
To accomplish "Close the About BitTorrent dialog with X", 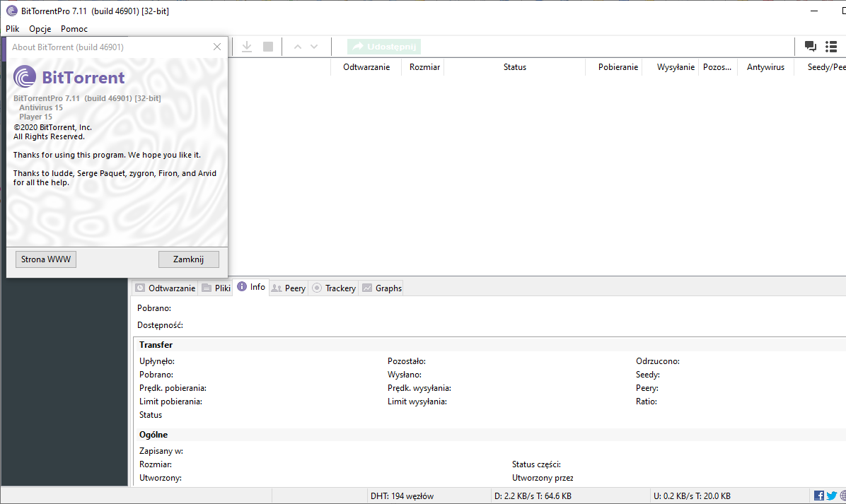I will click(x=217, y=47).
